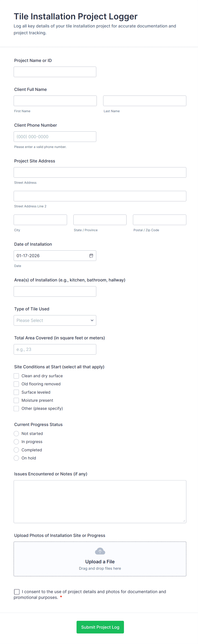Open the calendar date picker icon
198x644 pixels.
[x=91, y=255]
